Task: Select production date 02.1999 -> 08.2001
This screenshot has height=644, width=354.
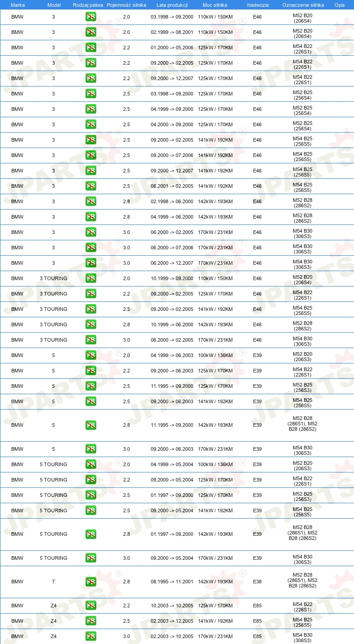Action: click(x=172, y=32)
